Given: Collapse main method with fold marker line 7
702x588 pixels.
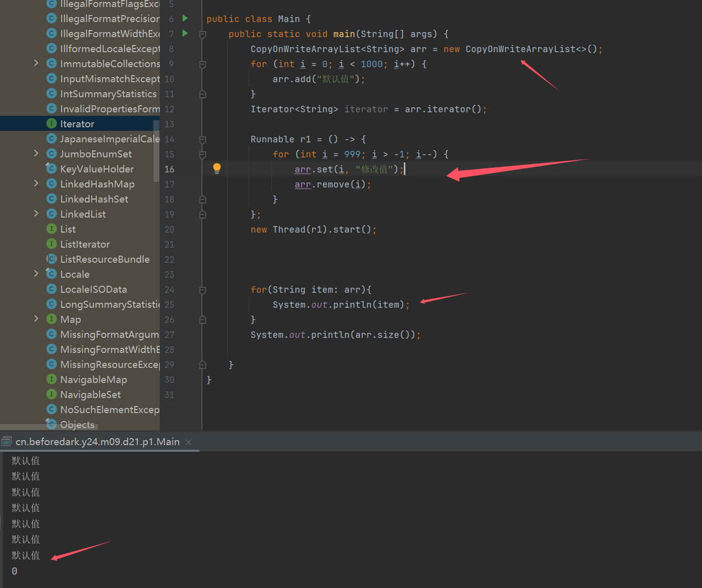Looking at the screenshot, I should pyautogui.click(x=202, y=35).
